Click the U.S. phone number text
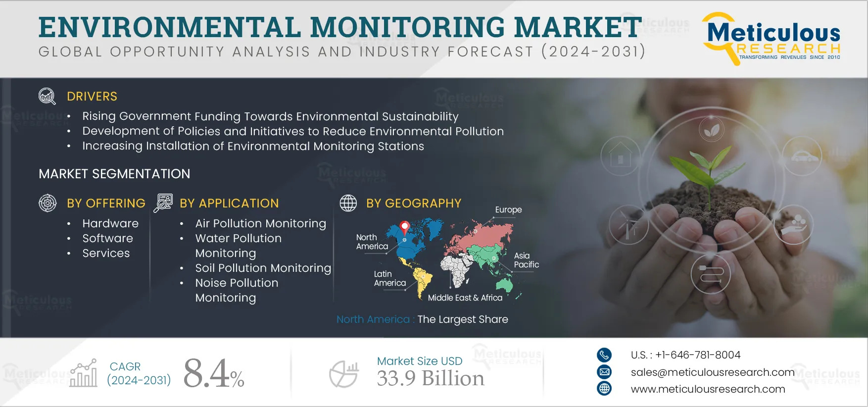The height and width of the screenshot is (407, 868). (685, 355)
